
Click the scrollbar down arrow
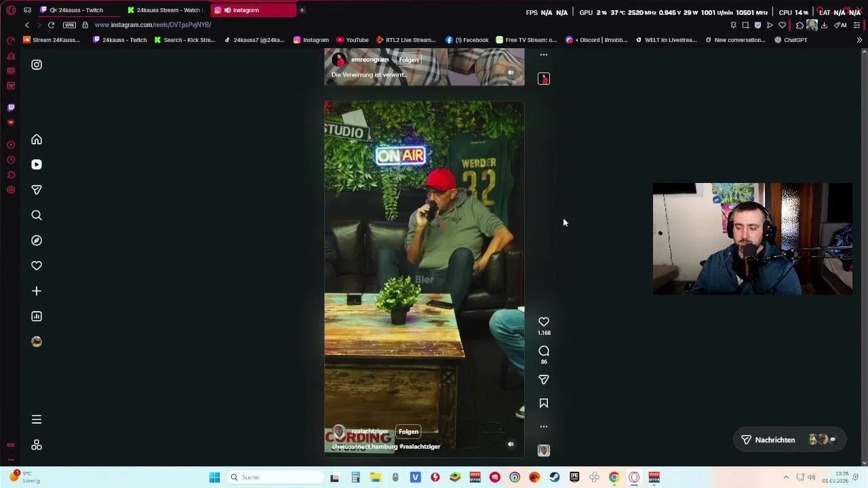coord(864,463)
